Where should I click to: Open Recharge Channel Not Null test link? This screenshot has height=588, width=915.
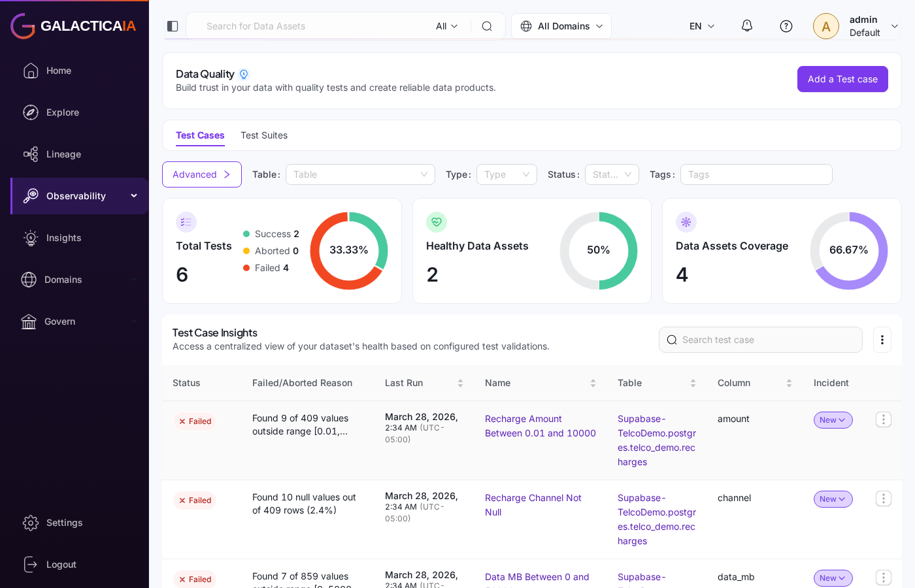(x=533, y=505)
